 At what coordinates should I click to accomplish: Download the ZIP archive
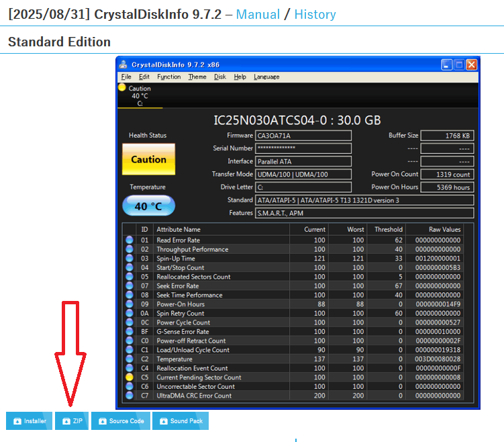72,421
